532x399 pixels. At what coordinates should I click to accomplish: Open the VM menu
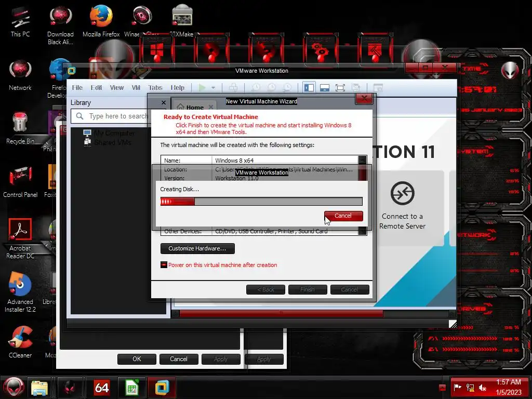(136, 87)
